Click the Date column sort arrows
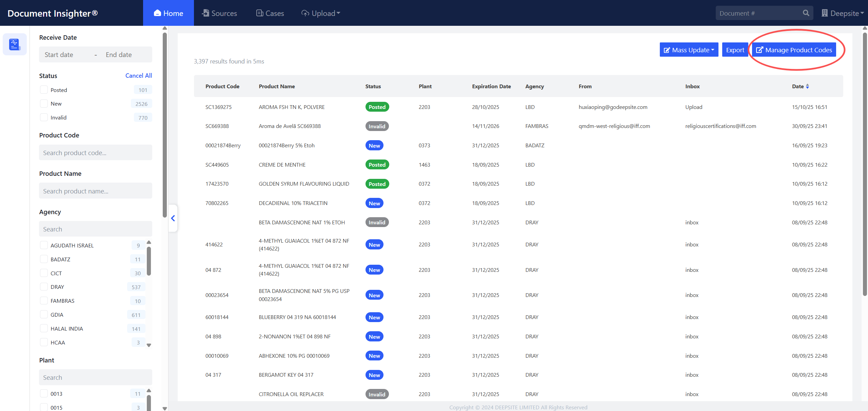This screenshot has height=411, width=868. [x=808, y=87]
